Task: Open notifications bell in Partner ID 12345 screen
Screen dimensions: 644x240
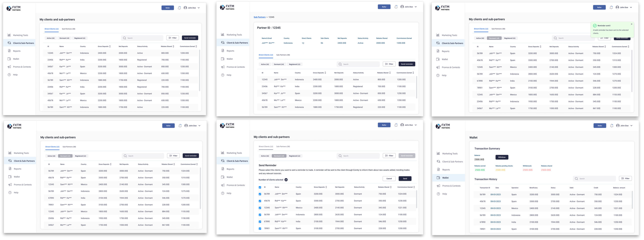Action: click(x=396, y=7)
